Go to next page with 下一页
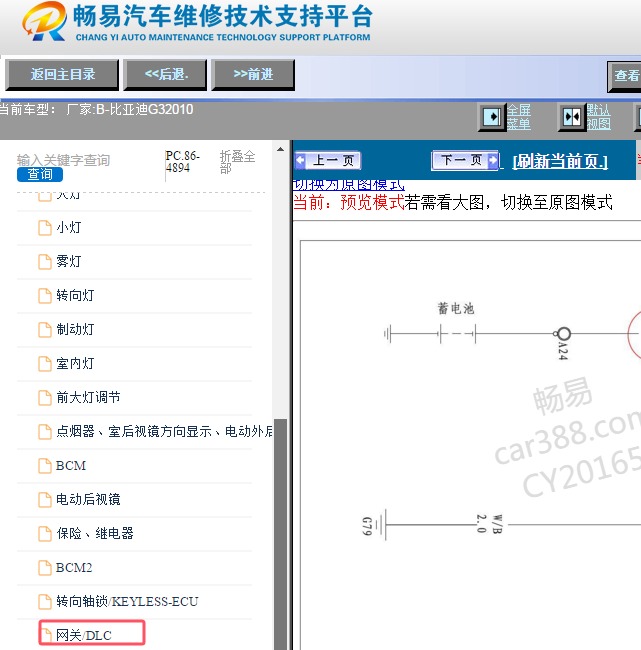641x650 pixels. coord(465,160)
